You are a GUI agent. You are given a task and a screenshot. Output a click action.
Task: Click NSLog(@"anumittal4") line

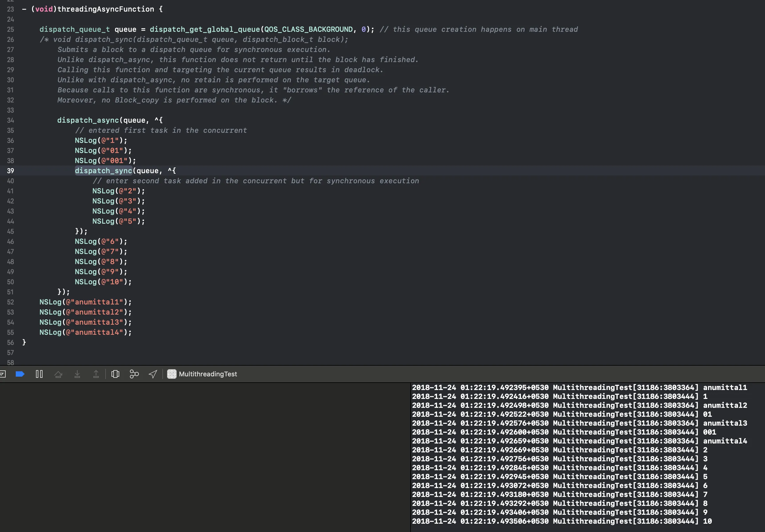[x=86, y=332]
